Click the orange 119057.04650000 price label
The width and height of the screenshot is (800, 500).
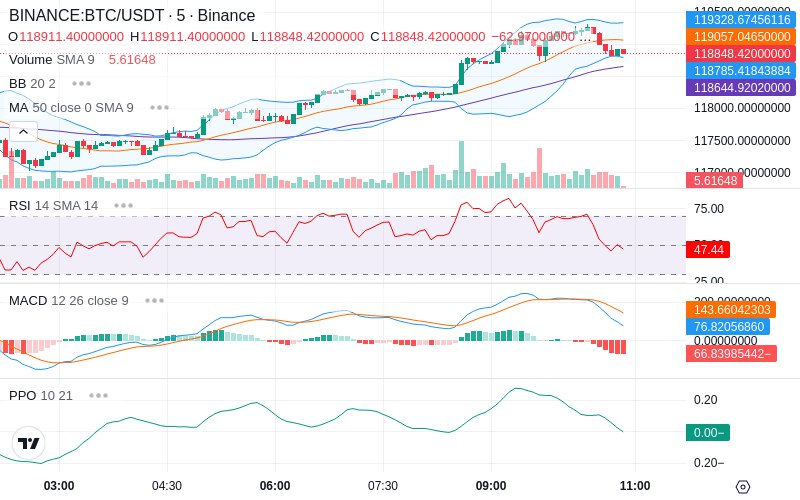click(741, 36)
